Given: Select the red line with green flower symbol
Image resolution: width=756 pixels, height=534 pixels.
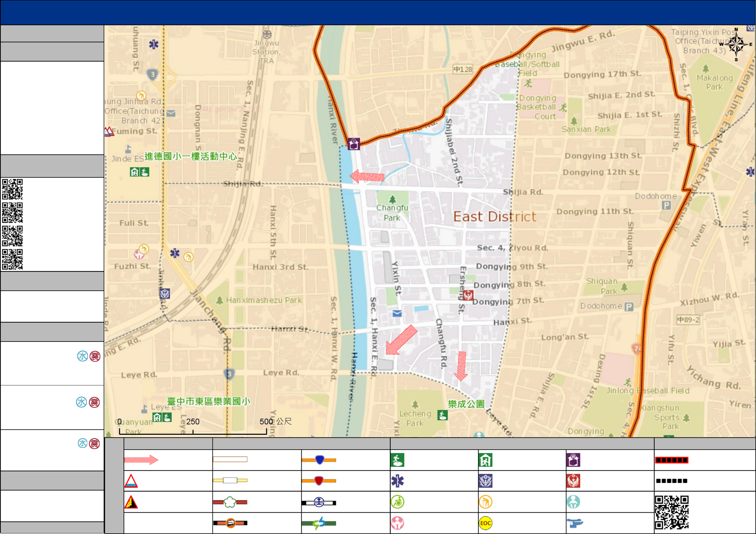Looking at the screenshot, I should [230, 502].
